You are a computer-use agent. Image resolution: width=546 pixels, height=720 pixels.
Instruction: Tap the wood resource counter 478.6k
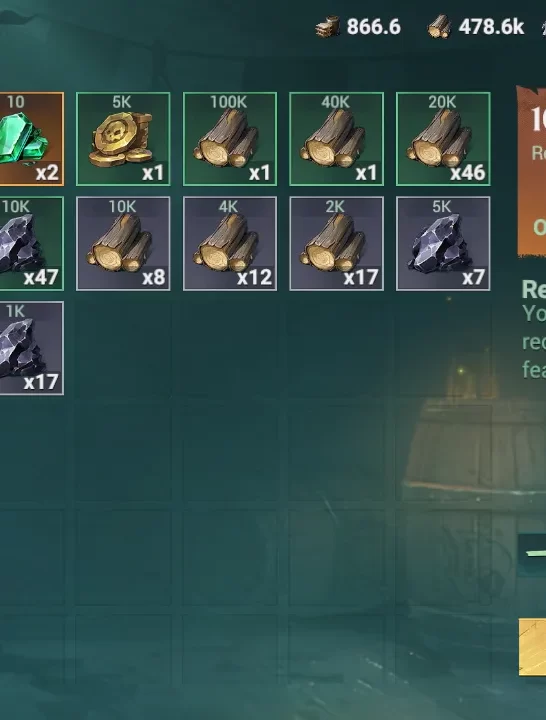click(x=476, y=27)
